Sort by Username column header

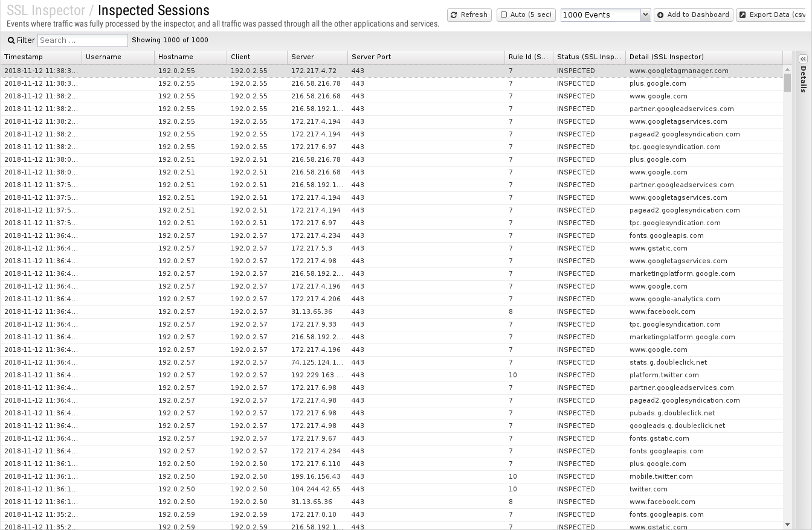(x=118, y=57)
